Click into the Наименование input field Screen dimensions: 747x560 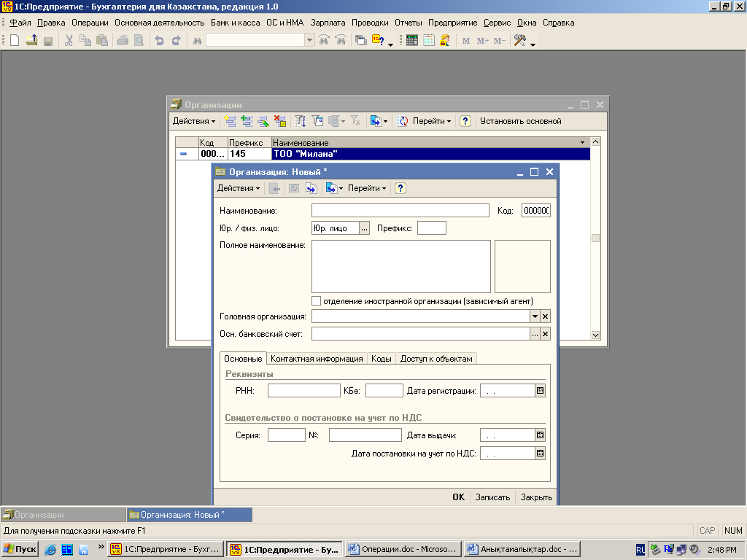(x=400, y=211)
